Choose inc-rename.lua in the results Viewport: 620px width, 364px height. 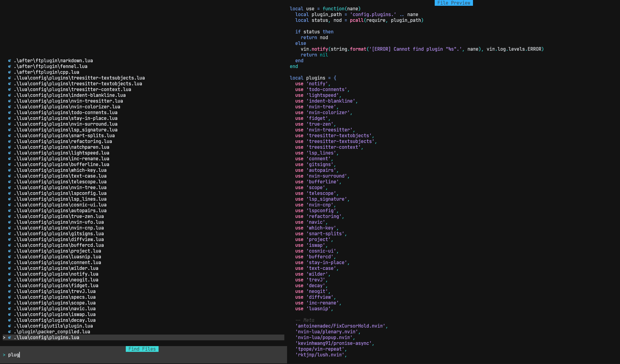(x=62, y=159)
